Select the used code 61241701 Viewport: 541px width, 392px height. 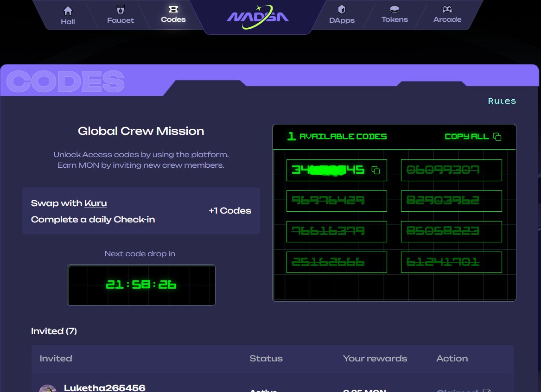pos(451,262)
